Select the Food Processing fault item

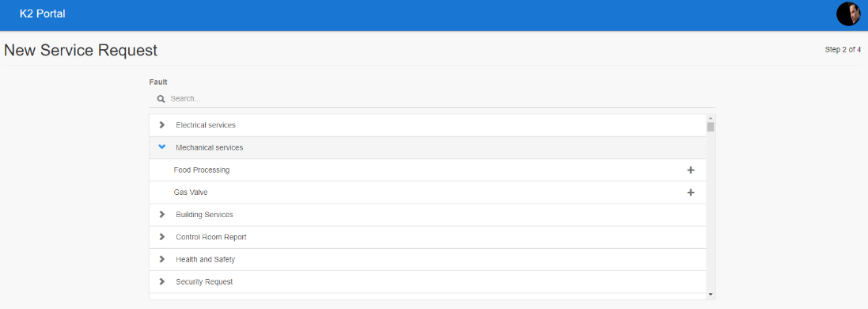click(x=428, y=170)
